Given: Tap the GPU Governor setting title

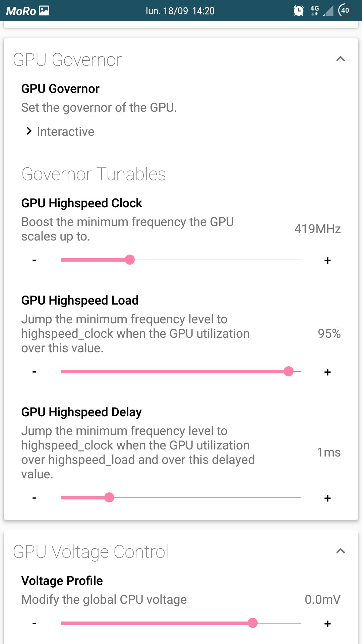Looking at the screenshot, I should click(60, 89).
